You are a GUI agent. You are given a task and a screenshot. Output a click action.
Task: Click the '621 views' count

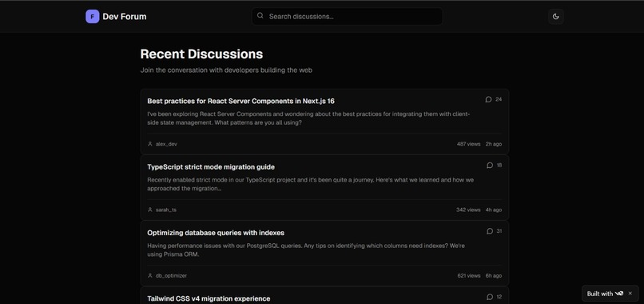[469, 276]
